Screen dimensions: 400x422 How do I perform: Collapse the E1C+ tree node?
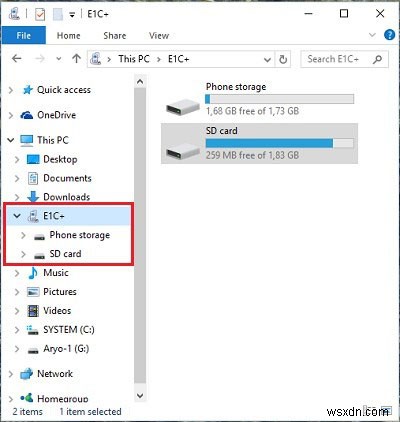[x=17, y=216]
